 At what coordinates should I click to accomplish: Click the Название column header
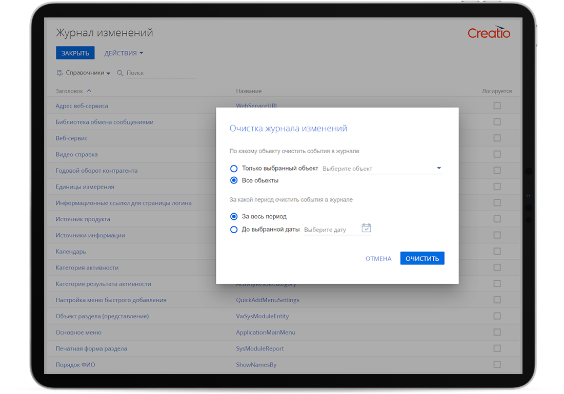coord(249,91)
